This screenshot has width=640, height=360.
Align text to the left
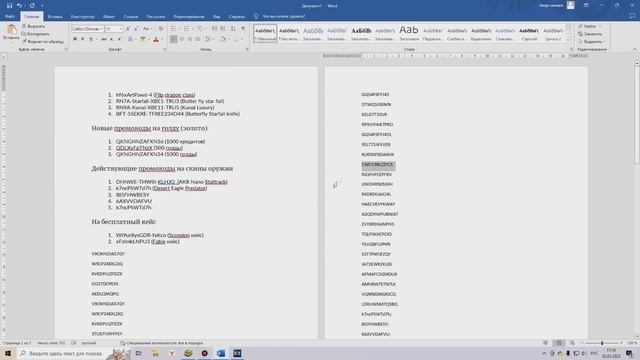[173, 39]
